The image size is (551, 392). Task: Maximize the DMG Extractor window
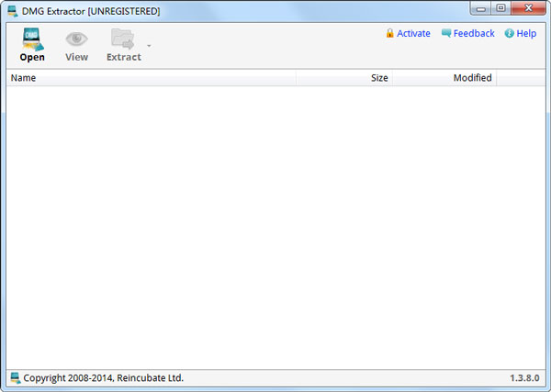501,8
